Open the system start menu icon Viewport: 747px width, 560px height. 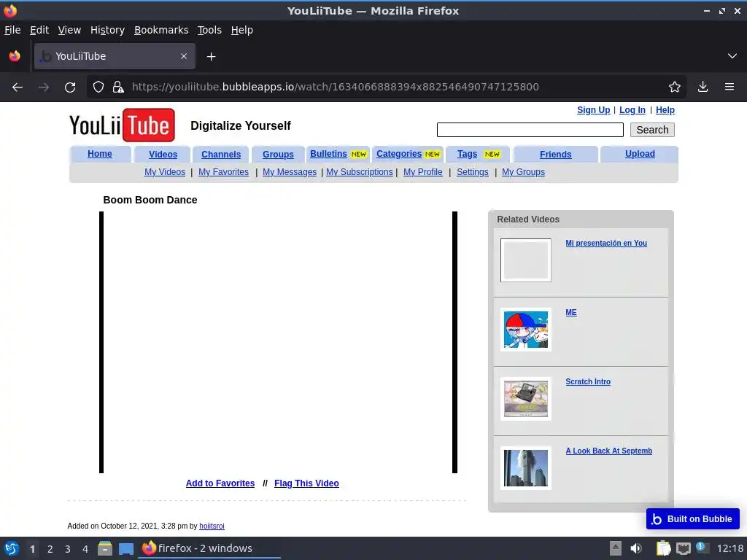[12, 548]
